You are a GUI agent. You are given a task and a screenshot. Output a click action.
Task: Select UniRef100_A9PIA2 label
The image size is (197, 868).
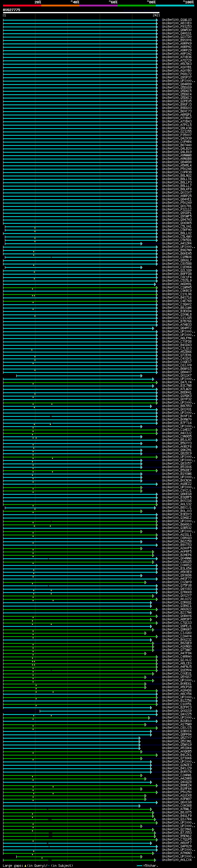[x=177, y=54]
